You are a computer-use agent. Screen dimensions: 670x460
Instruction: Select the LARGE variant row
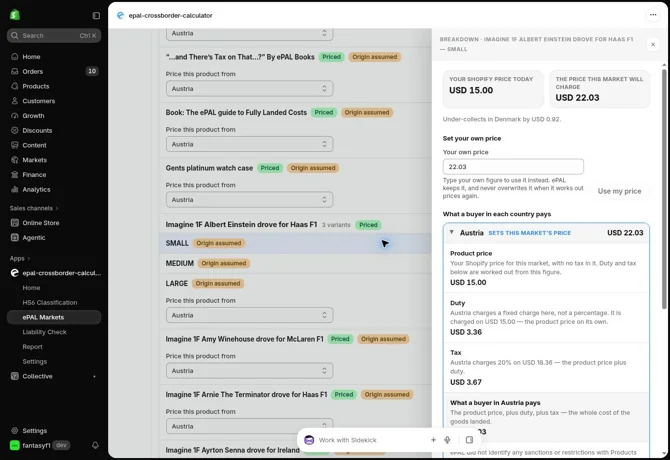(x=296, y=283)
